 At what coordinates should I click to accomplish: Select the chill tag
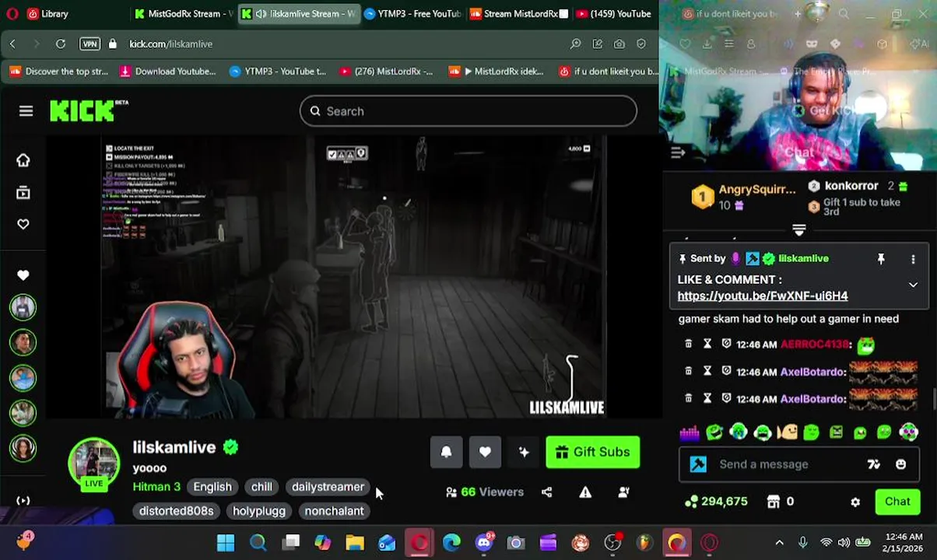pyautogui.click(x=261, y=487)
